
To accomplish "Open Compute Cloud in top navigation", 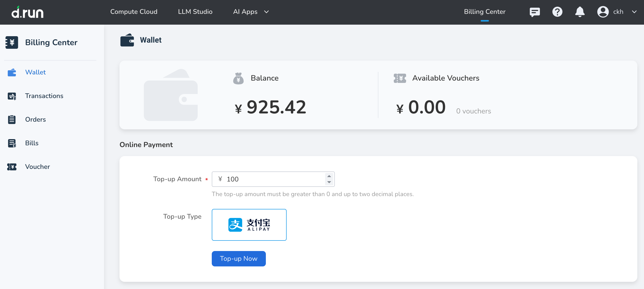I will (134, 12).
